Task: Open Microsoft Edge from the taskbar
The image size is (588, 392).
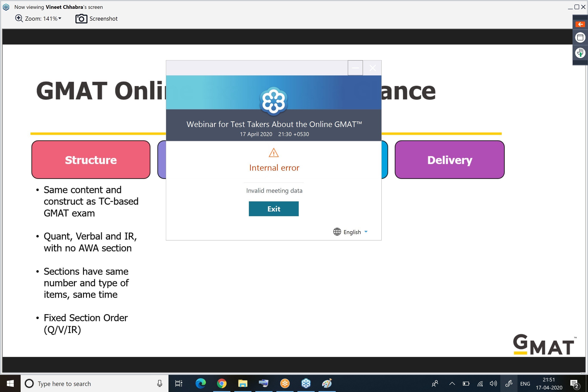Action: tap(201, 383)
